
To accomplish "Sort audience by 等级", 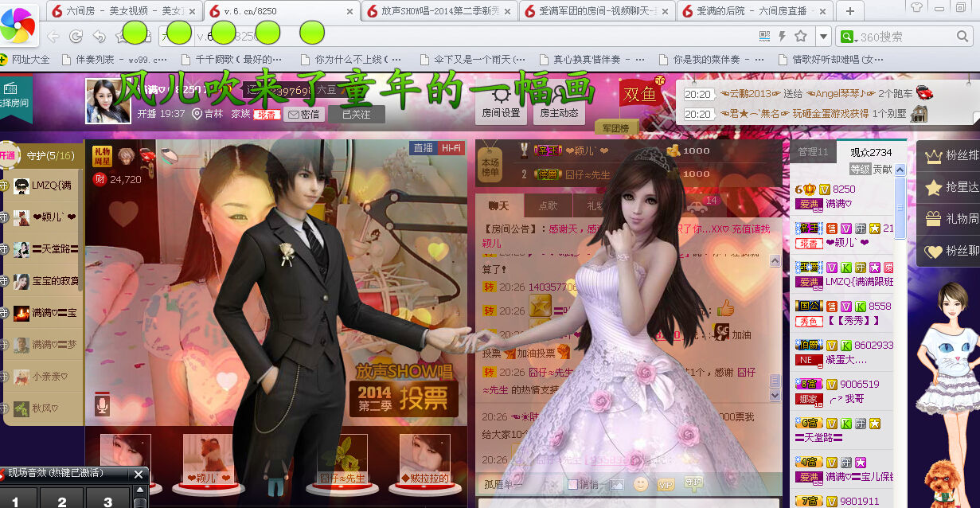I will click(860, 169).
